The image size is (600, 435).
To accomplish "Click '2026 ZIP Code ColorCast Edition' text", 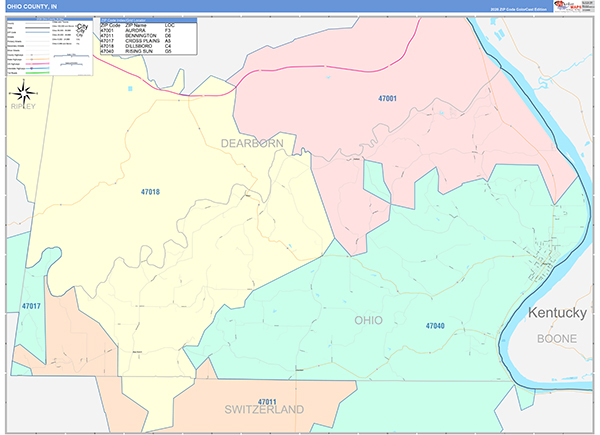I will click(x=518, y=9).
